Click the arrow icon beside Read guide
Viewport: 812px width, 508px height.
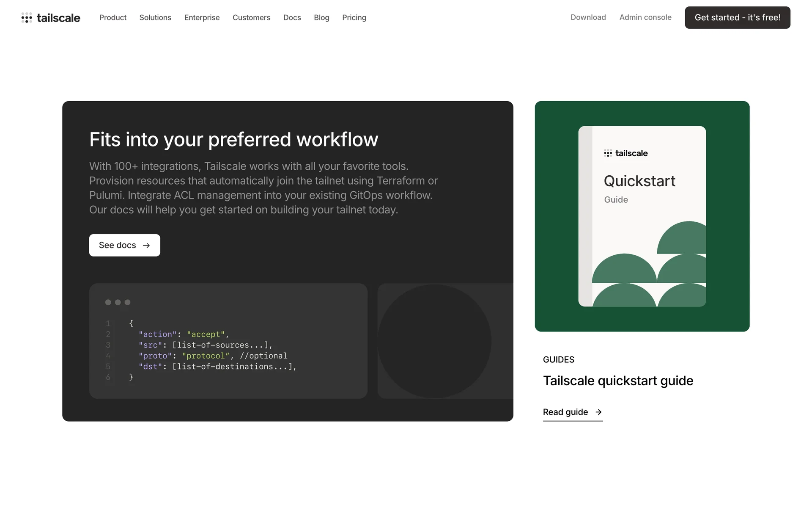click(x=598, y=412)
